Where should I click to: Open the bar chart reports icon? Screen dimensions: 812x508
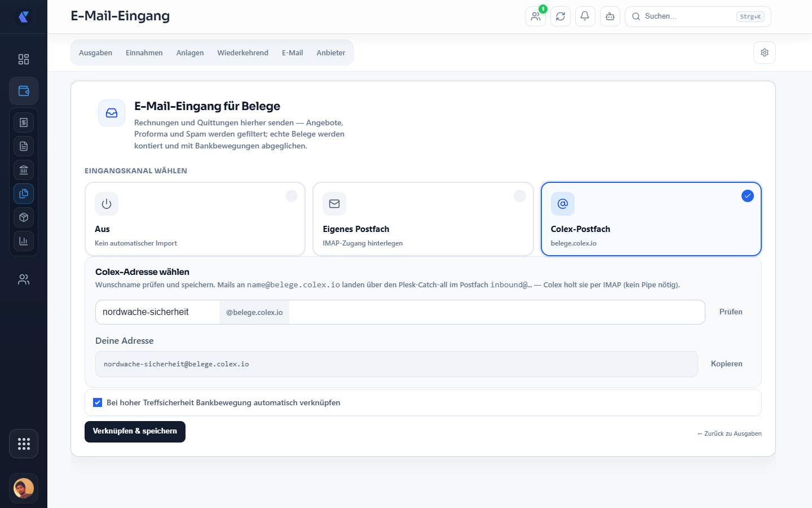[x=24, y=241]
